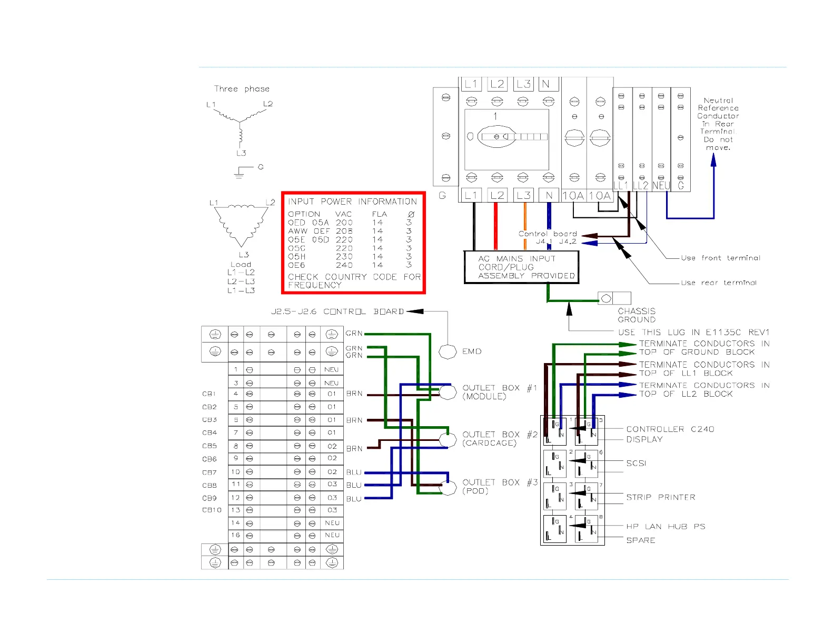
Task: Click 'TOP OF LL1 BLOCK' instruction text
Action: 686,373
